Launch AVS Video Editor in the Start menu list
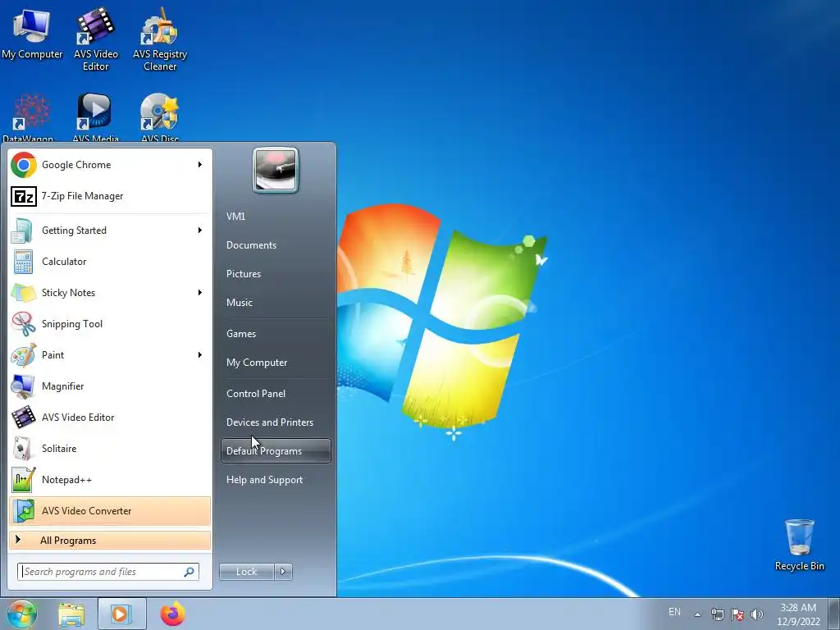Image resolution: width=840 pixels, height=630 pixels. [x=110, y=418]
